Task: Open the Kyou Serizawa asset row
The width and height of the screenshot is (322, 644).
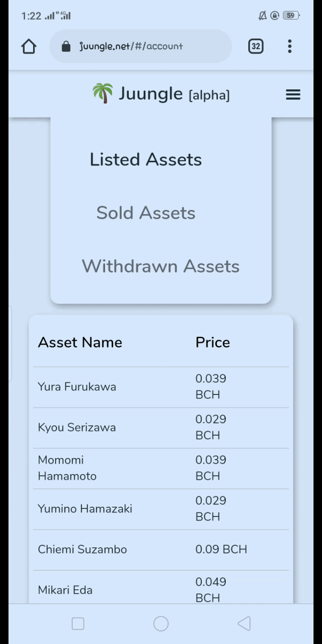Action: [161, 428]
